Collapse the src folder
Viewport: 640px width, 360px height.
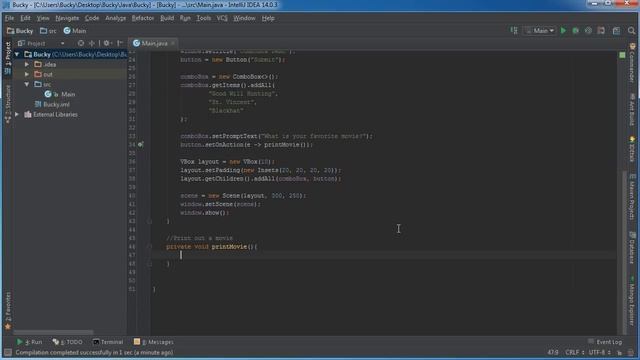pyautogui.click(x=27, y=84)
